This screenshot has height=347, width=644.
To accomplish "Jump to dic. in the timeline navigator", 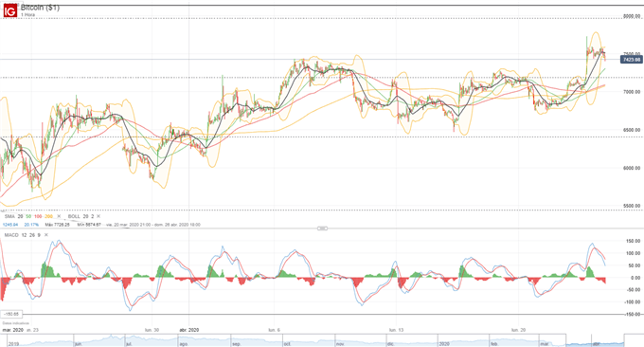I will coord(390,344).
